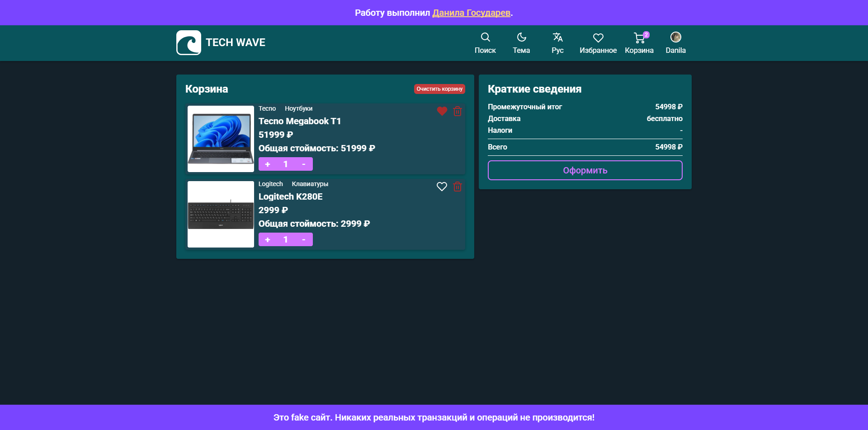This screenshot has width=868, height=430.
Task: Click the Оформить checkout button
Action: (x=585, y=170)
